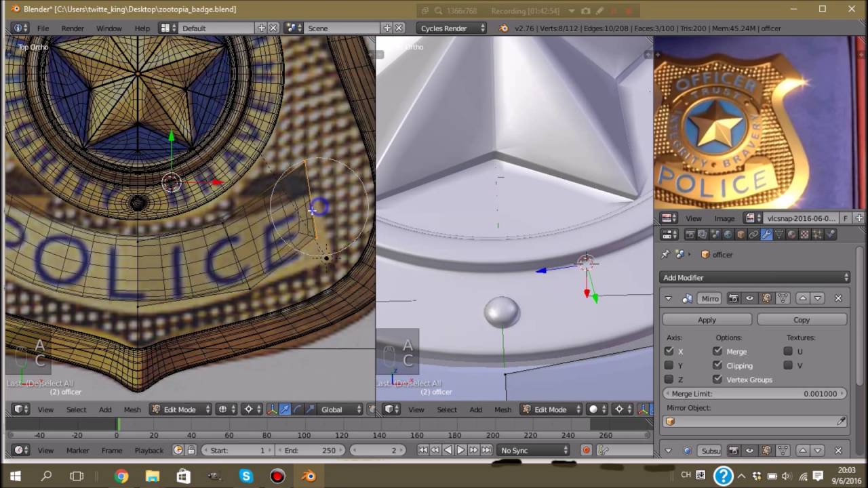
Task: Play the animation in reverse
Action: pos(448,450)
